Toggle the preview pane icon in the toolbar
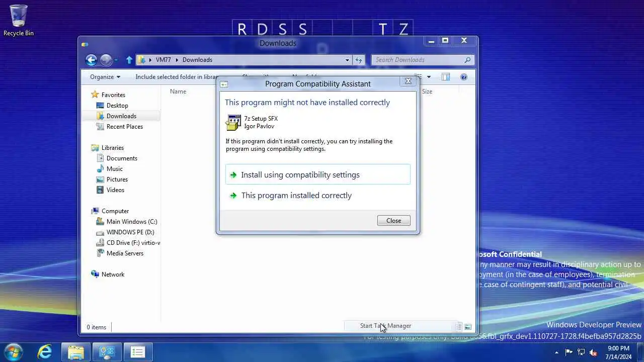 (446, 77)
